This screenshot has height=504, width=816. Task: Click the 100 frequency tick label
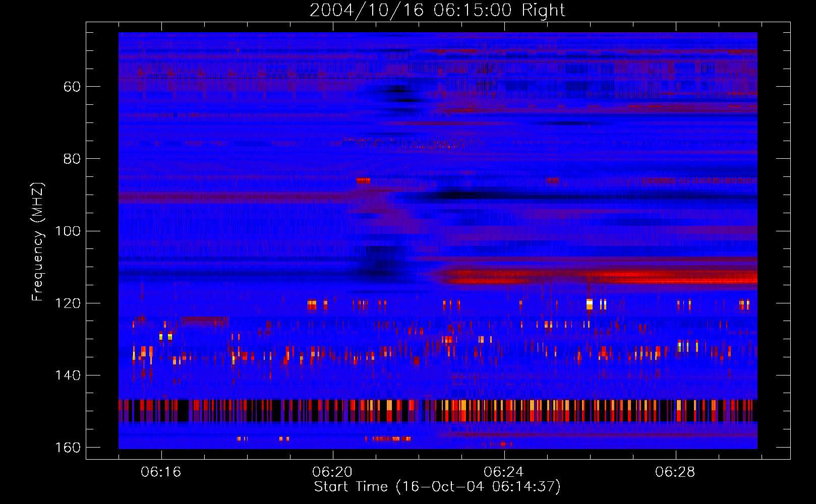click(x=68, y=231)
